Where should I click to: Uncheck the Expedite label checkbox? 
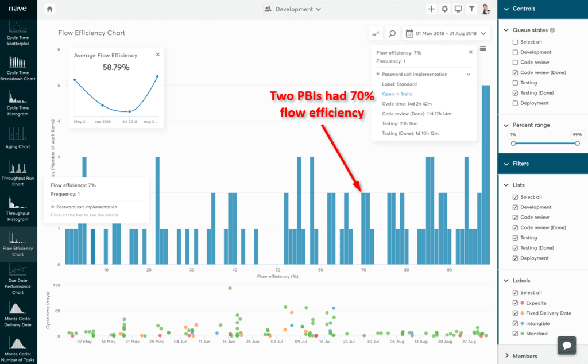515,303
